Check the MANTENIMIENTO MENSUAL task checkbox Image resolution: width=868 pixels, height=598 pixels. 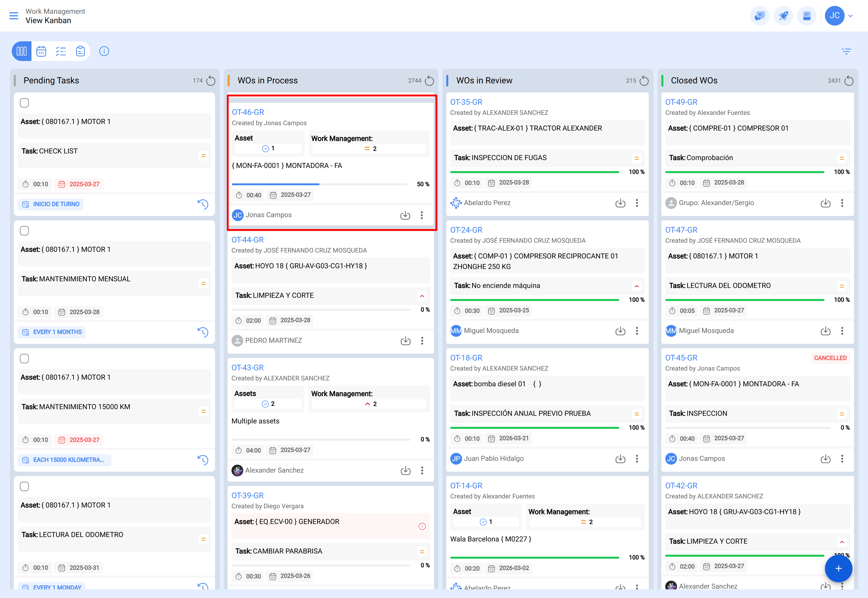(24, 230)
